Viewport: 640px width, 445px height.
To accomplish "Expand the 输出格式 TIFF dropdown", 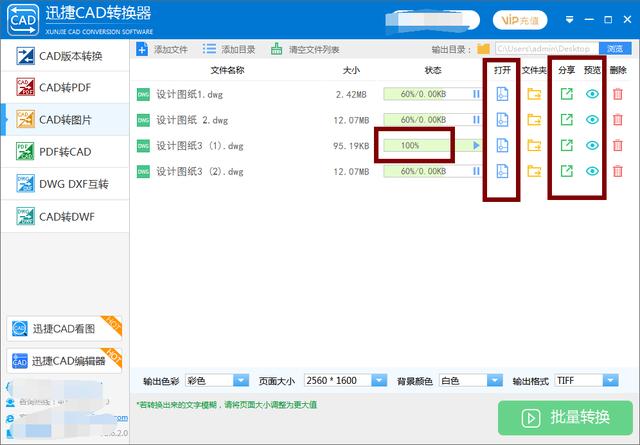I will point(611,380).
